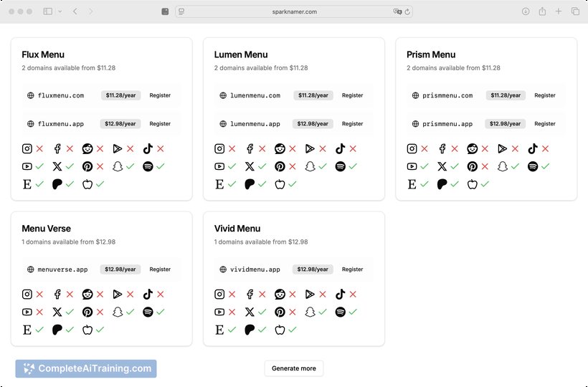
Task: Show Safari tab overview icon
Action: (x=575, y=11)
